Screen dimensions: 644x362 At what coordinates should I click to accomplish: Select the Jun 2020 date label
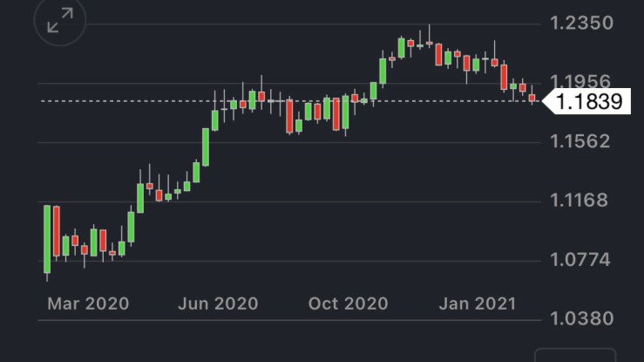pyautogui.click(x=218, y=304)
